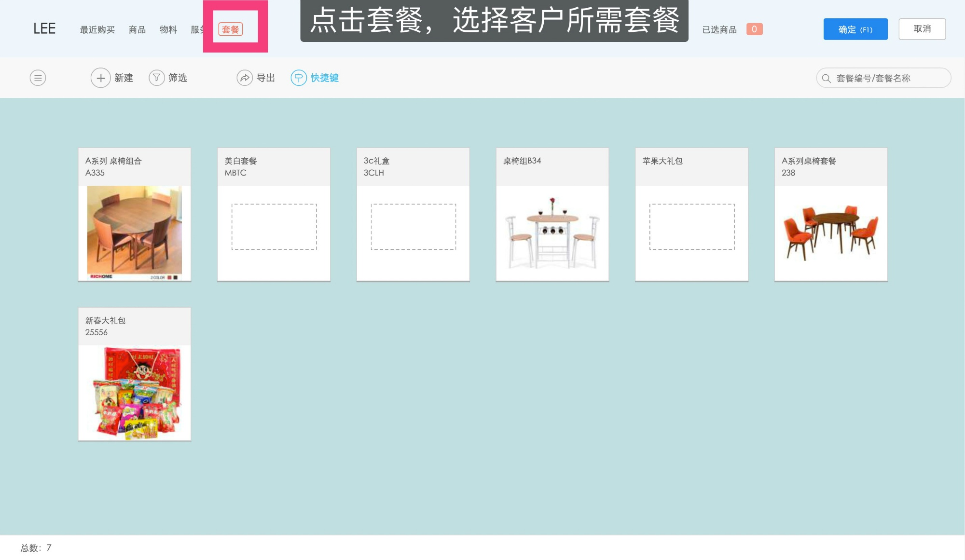Image resolution: width=965 pixels, height=560 pixels.
Task: Open the 快捷键 shortcuts icon
Action: pyautogui.click(x=298, y=78)
